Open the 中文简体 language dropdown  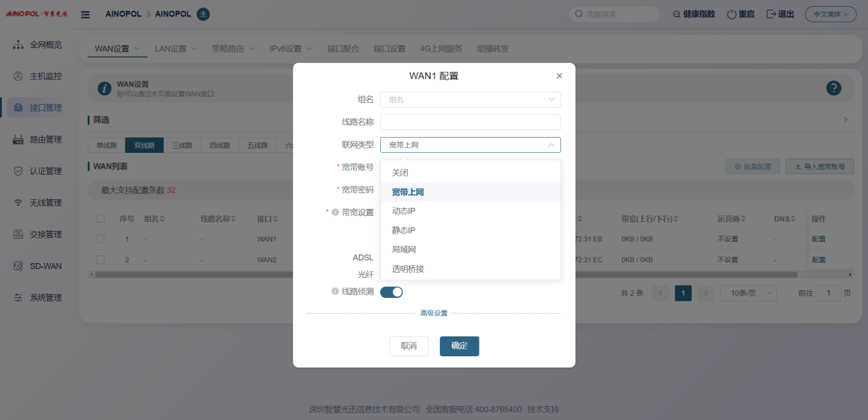(x=830, y=14)
